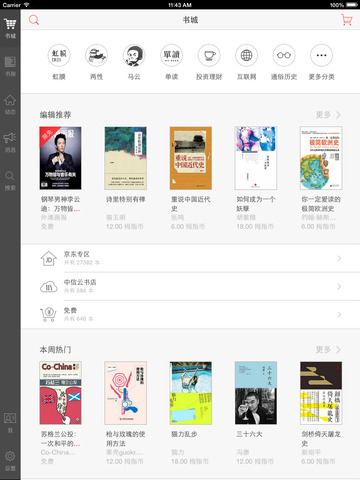Open the 单读 category icon

click(x=172, y=55)
